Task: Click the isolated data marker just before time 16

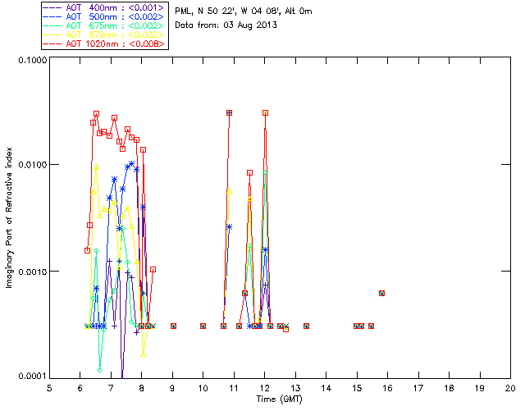Action: (x=381, y=293)
